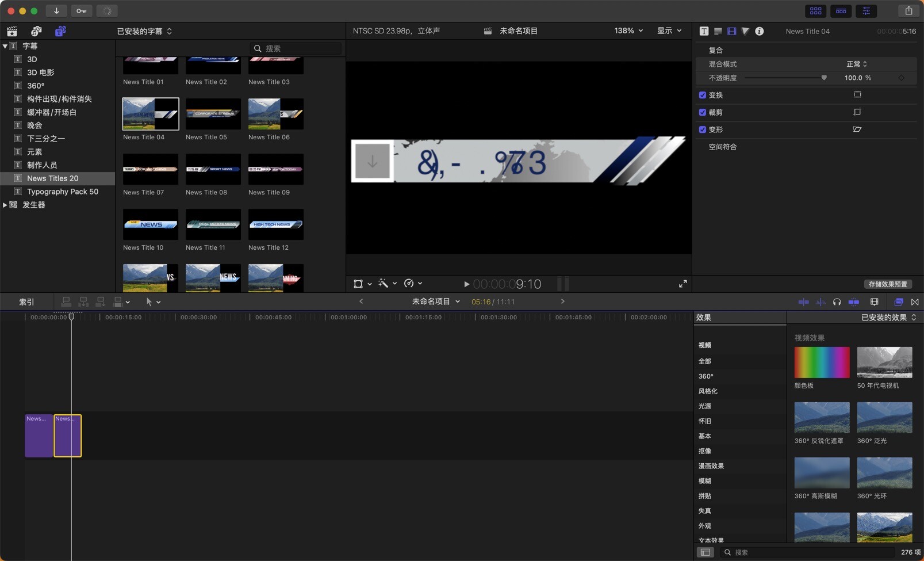Open the photos and audio sidebar
Viewport: 924px width, 561px height.
click(36, 31)
